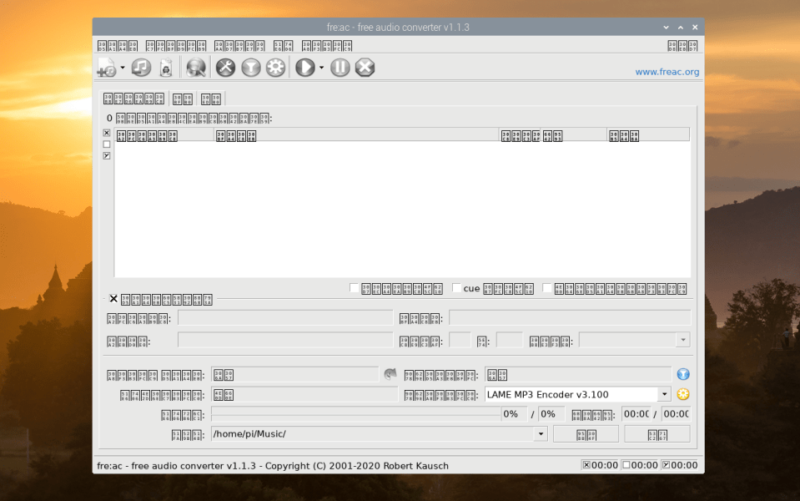The height and width of the screenshot is (501, 800).
Task: Open the start encoding dropdown arrow
Action: coord(321,68)
